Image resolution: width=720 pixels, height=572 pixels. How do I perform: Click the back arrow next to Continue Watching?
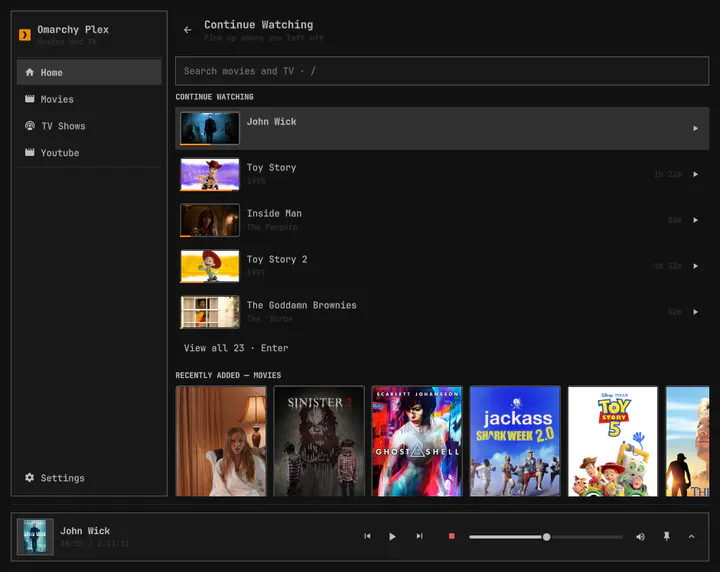pos(187,30)
